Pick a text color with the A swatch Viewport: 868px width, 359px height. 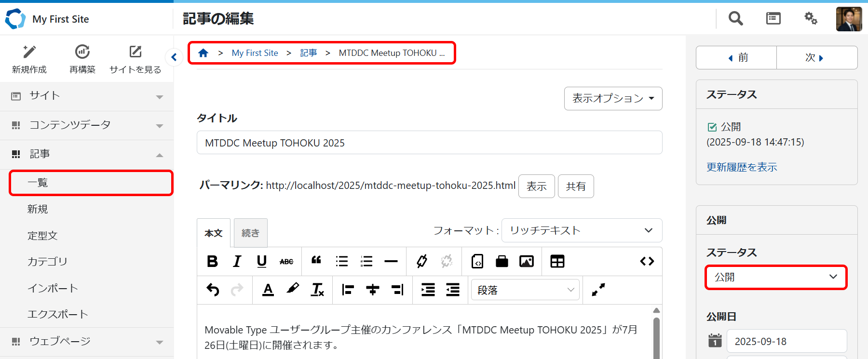268,290
